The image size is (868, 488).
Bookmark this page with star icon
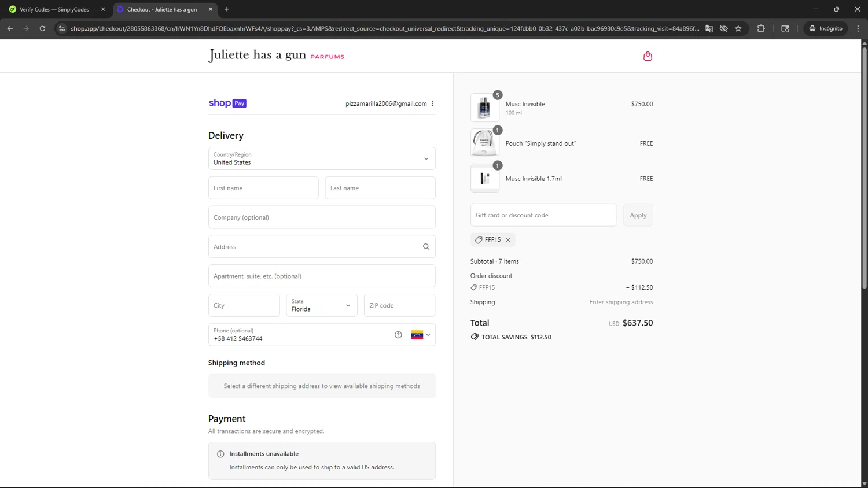click(738, 28)
